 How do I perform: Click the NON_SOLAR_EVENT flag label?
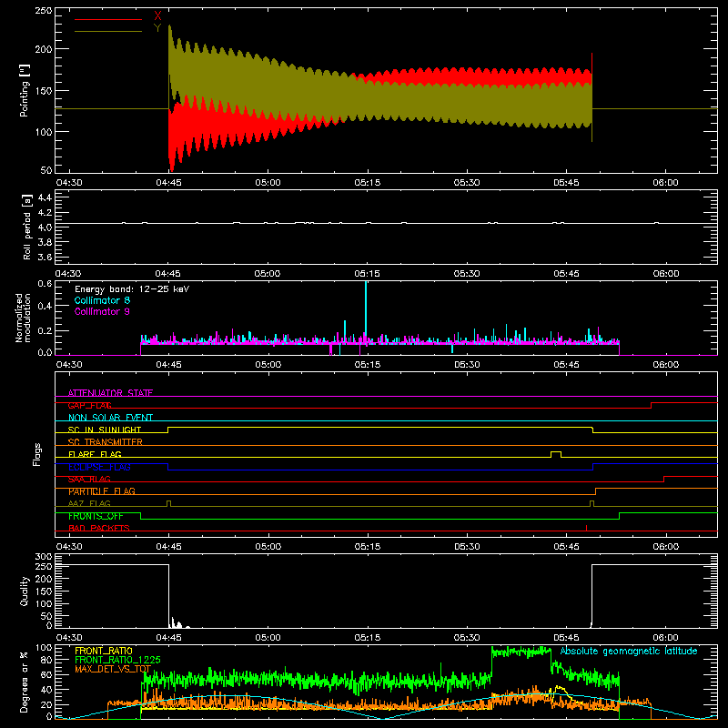pos(110,418)
